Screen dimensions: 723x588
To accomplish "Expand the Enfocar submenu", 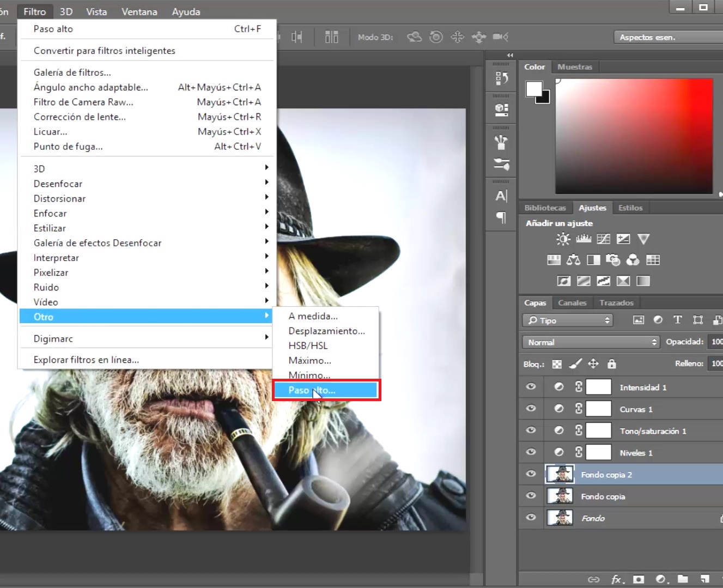I will (147, 213).
